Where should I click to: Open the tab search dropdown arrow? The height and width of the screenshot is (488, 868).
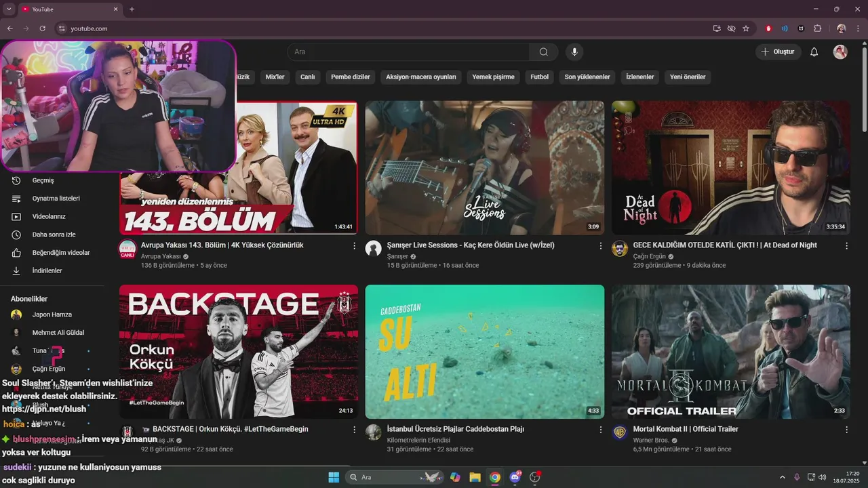click(x=9, y=9)
